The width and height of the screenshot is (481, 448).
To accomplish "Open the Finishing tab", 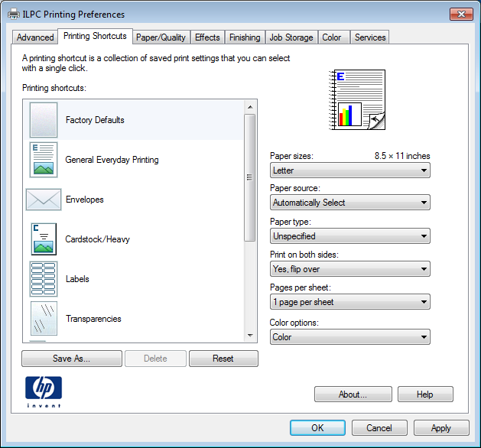I will coord(245,37).
